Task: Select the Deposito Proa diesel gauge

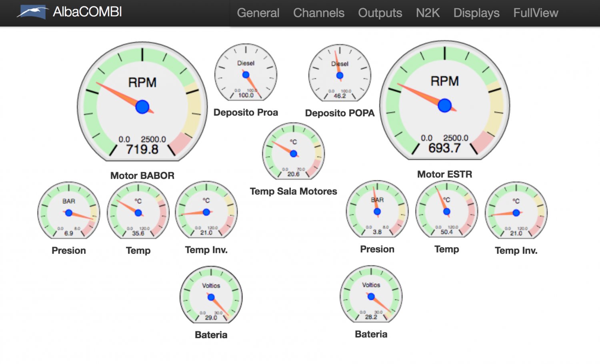Action: (x=246, y=73)
